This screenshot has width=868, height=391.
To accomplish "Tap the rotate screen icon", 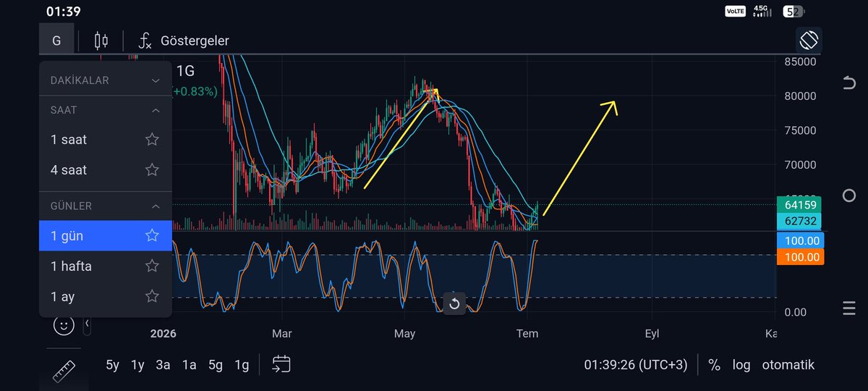I will [x=809, y=40].
